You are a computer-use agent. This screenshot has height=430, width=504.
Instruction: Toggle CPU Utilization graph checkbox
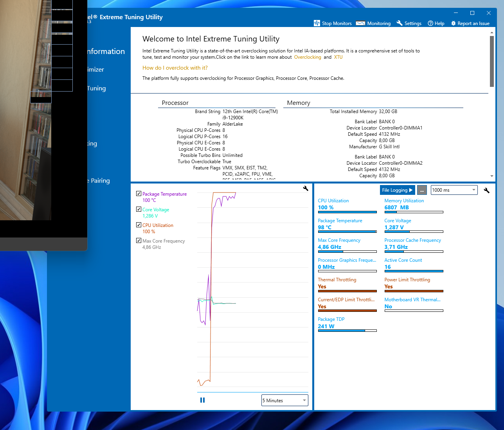pos(139,225)
